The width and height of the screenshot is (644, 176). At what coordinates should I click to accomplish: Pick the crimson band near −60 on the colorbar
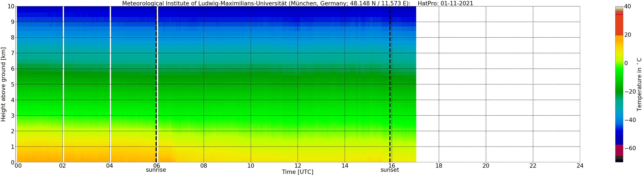[x=619, y=151]
